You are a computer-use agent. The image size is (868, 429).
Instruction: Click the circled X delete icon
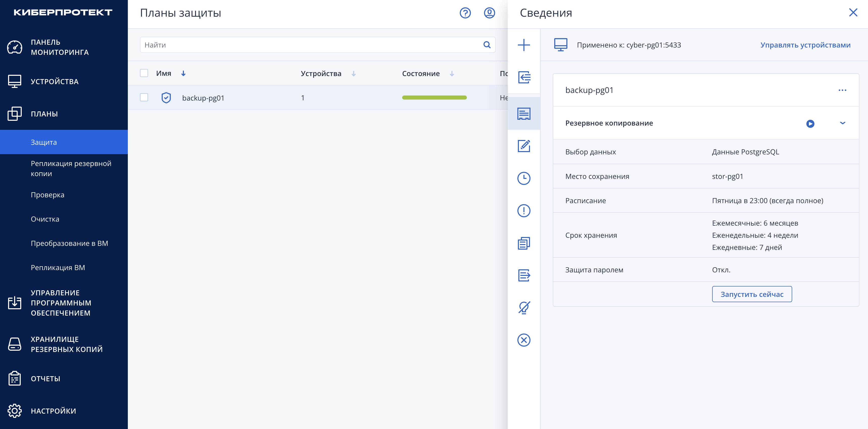tap(524, 340)
